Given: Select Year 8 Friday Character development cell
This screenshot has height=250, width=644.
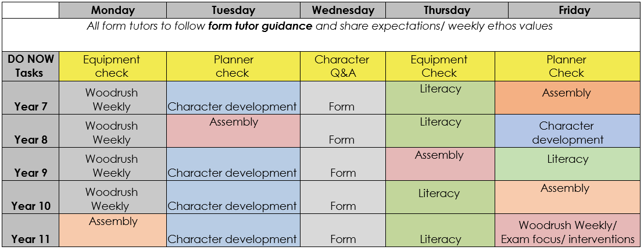Looking at the screenshot, I should point(567,131).
